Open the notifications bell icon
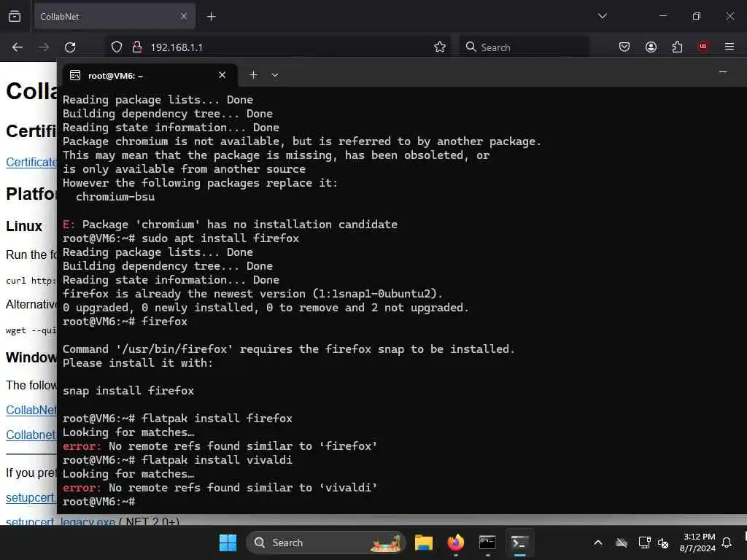This screenshot has width=747, height=560. tap(727, 542)
